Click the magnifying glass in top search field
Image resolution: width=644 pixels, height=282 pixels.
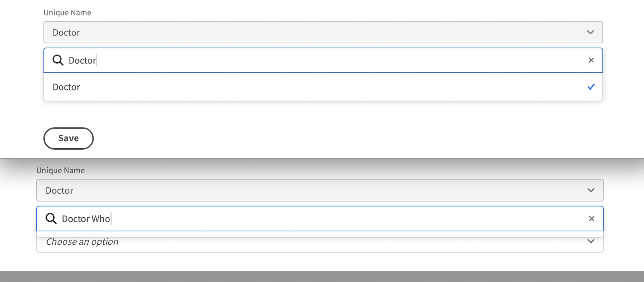coord(58,60)
